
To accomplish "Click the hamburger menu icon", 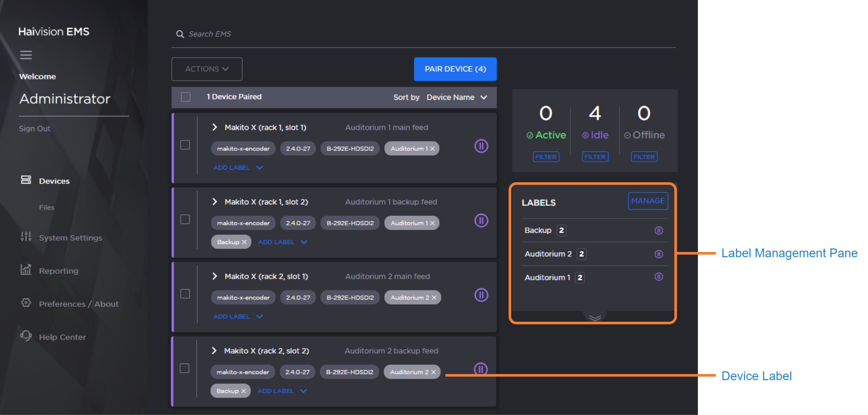I will pos(26,55).
